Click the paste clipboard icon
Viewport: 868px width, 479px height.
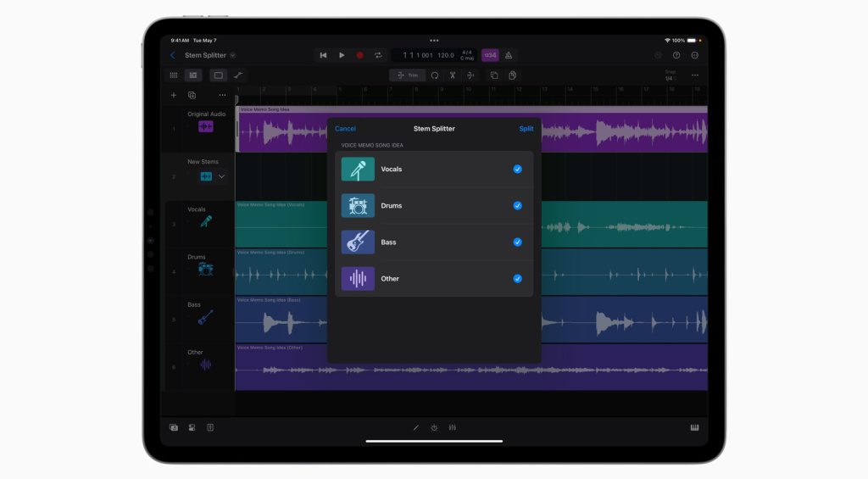(513, 75)
